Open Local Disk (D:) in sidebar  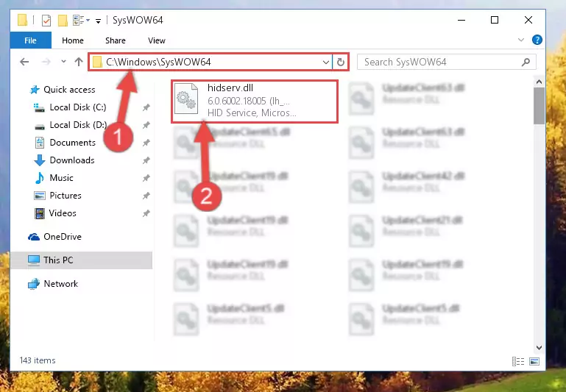[70, 125]
